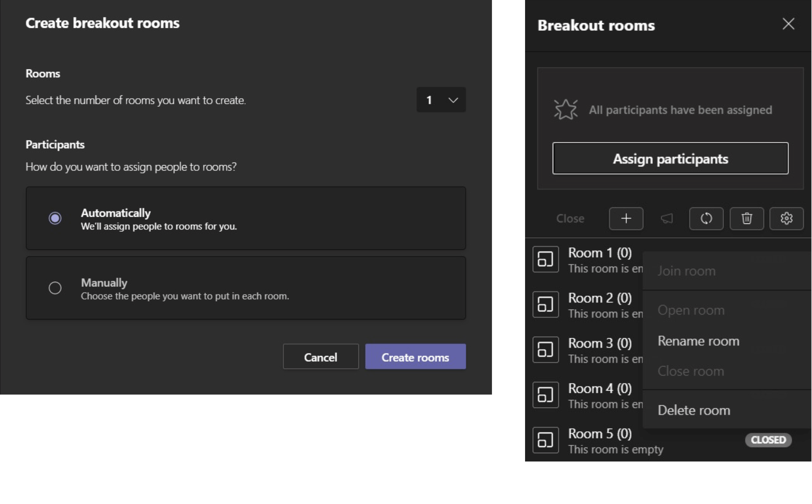The width and height of the screenshot is (812, 504).
Task: Select Room 4 in the list
Action: click(600, 388)
